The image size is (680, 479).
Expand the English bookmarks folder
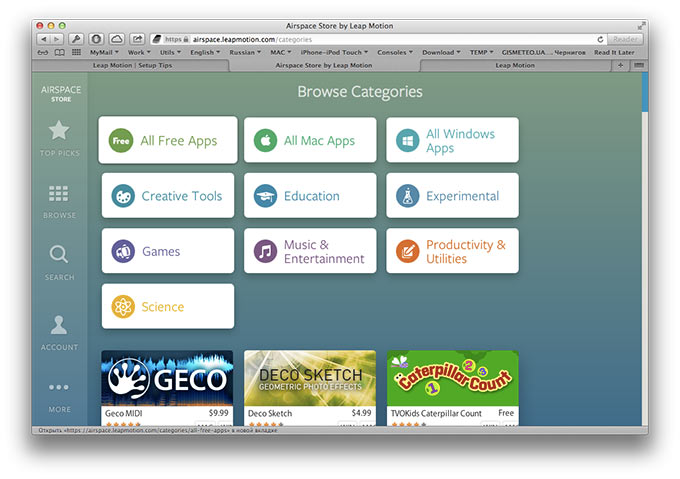pos(205,52)
